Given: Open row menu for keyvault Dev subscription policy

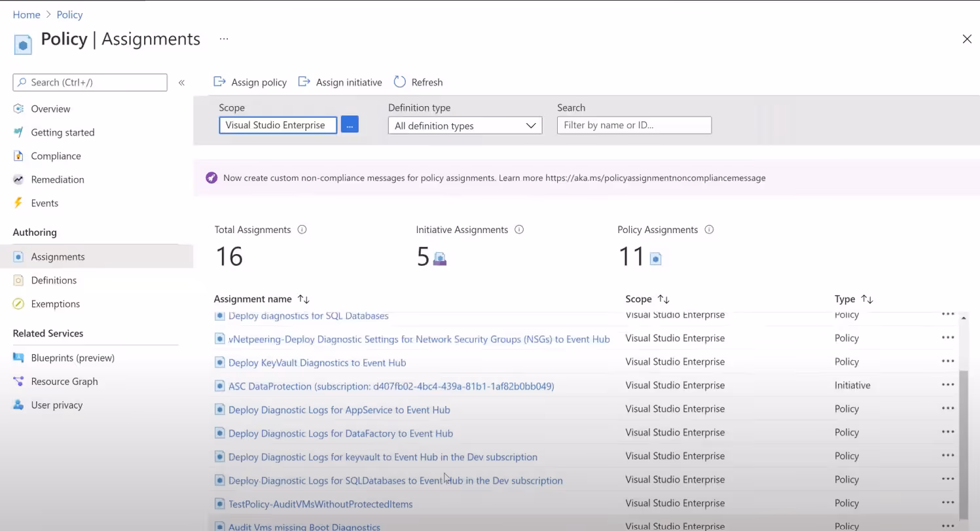Looking at the screenshot, I should pyautogui.click(x=948, y=456).
